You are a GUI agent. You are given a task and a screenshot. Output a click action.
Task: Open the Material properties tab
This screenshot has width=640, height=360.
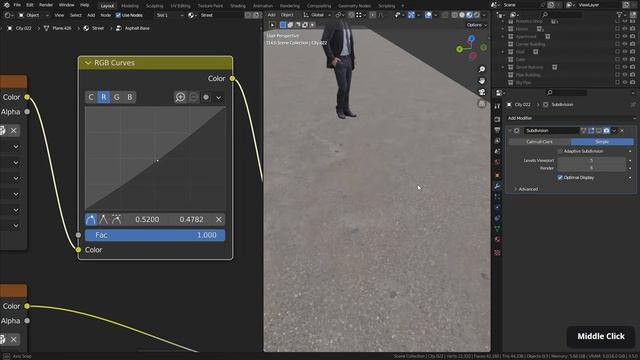pos(497,240)
